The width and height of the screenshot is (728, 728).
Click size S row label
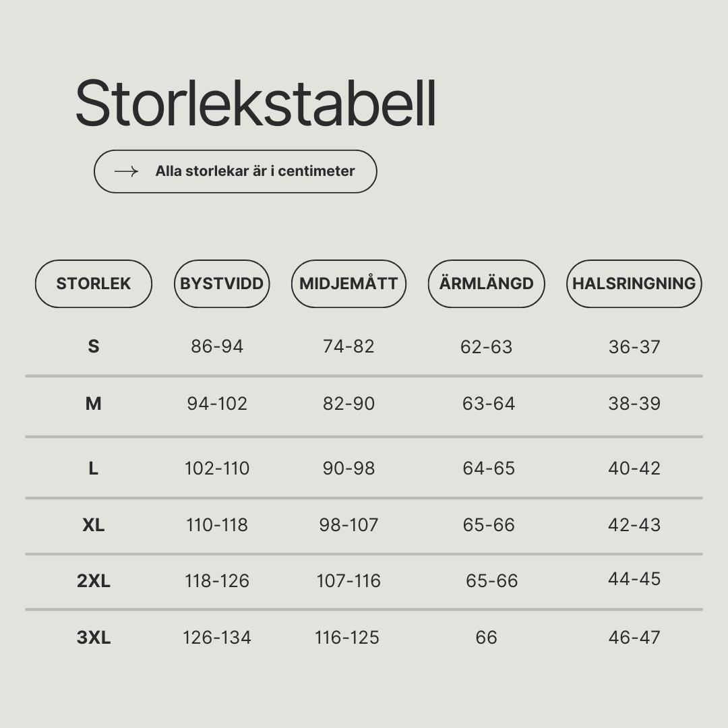[x=93, y=346]
